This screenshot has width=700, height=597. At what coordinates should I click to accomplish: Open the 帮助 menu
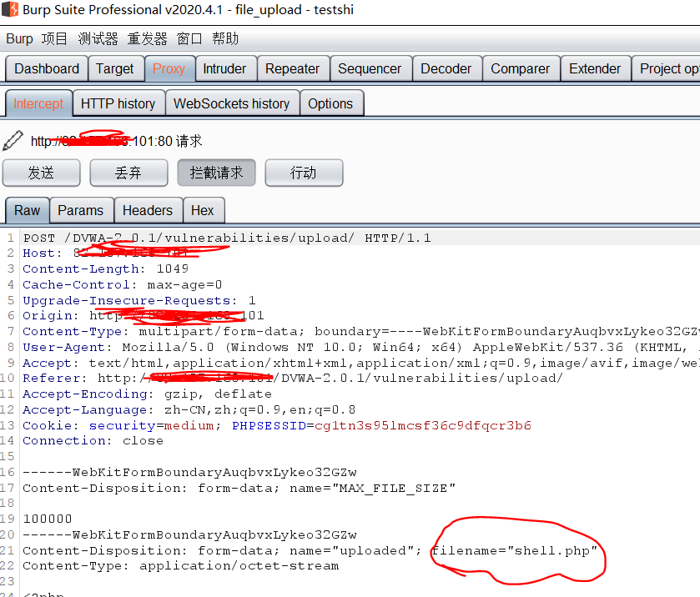coord(225,39)
